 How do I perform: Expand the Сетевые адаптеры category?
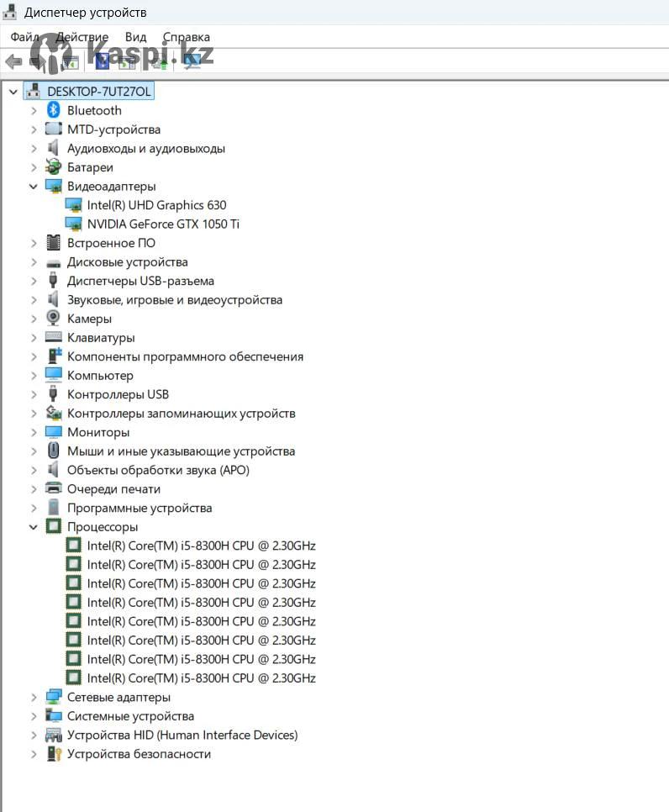click(34, 697)
